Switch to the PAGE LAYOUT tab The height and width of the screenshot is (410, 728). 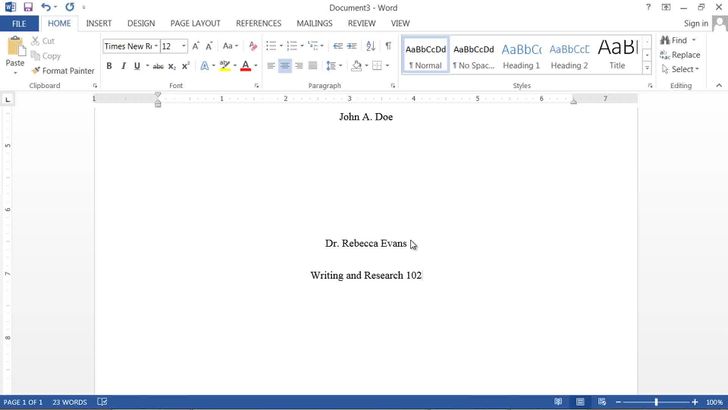(195, 23)
